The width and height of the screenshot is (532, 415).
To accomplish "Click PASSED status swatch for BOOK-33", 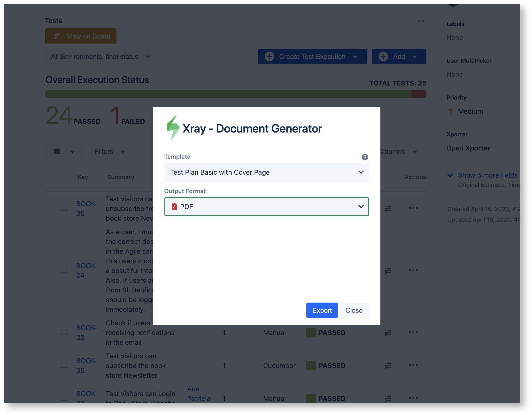I will (311, 333).
